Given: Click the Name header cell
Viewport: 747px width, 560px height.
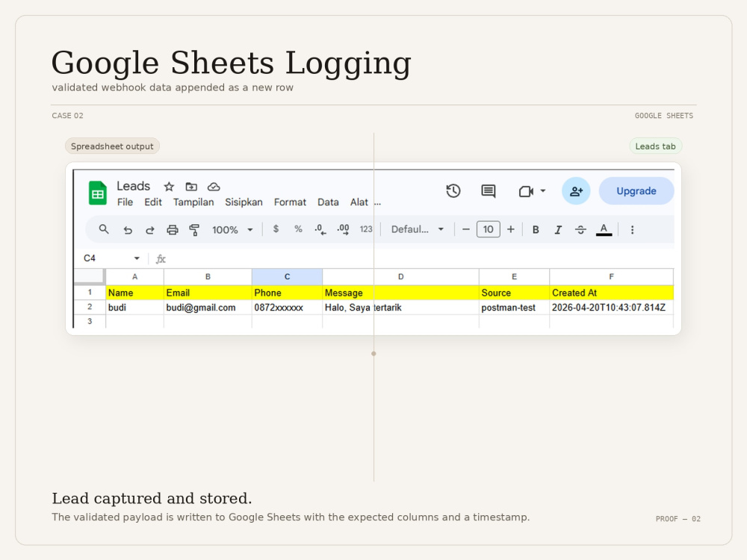Looking at the screenshot, I should pyautogui.click(x=134, y=293).
